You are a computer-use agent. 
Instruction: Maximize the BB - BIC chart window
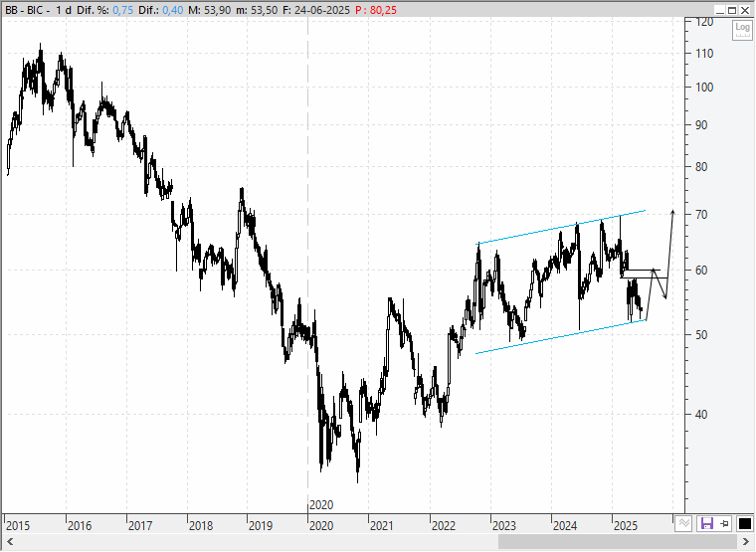(732, 10)
